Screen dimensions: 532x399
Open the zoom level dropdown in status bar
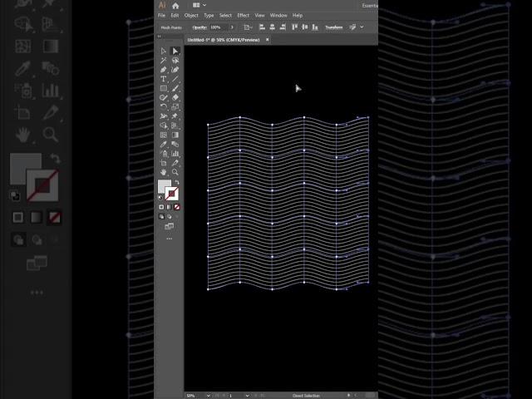pos(209,396)
